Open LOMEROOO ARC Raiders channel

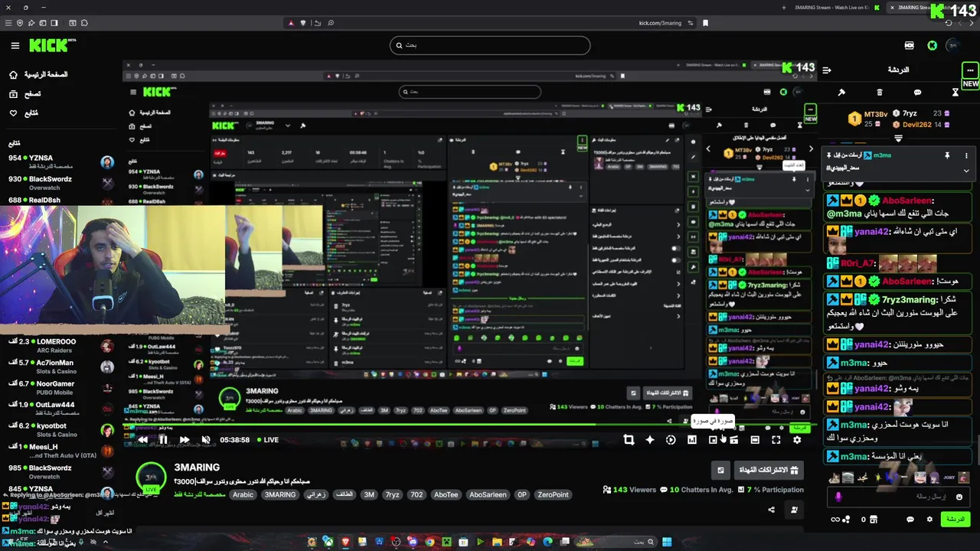tap(60, 346)
